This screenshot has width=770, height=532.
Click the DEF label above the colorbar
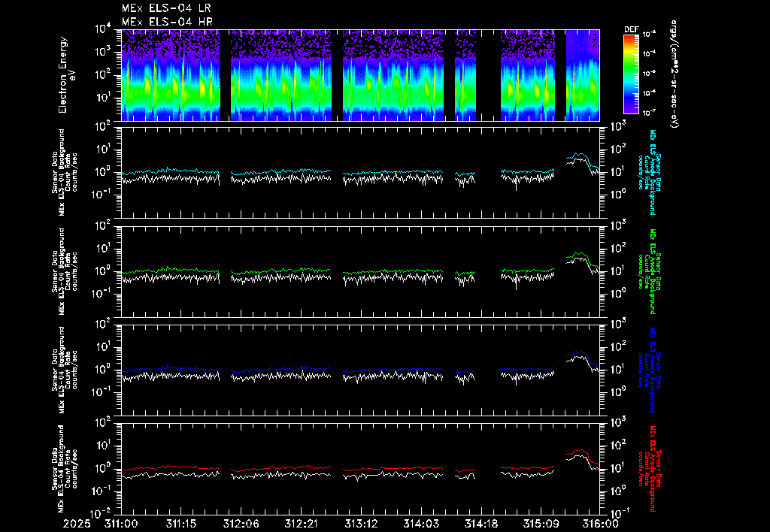(631, 29)
